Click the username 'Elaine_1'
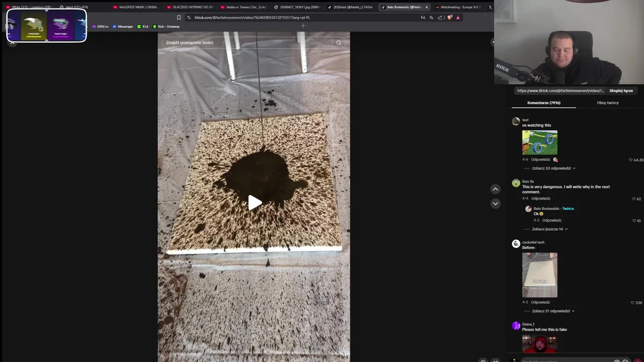The image size is (644, 362). [528, 324]
